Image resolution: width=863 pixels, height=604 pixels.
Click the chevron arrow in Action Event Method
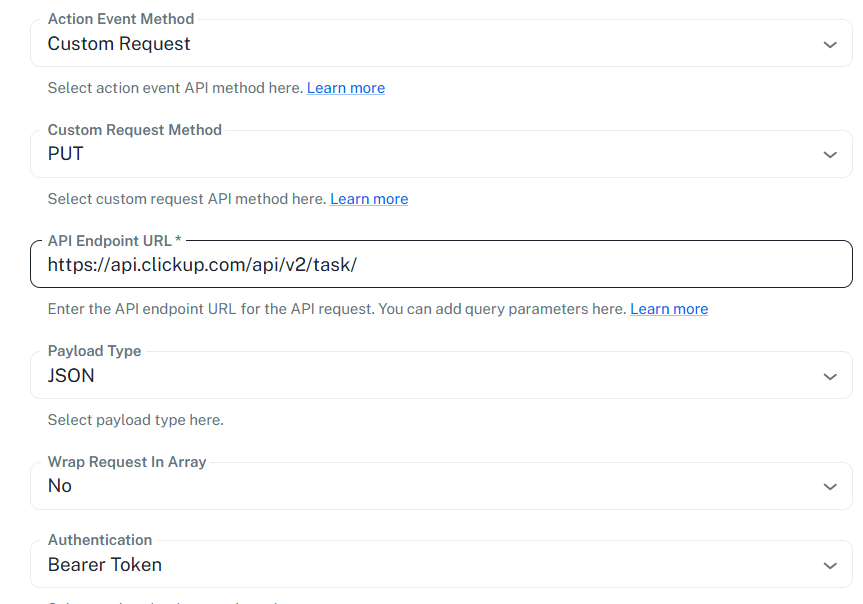tap(830, 45)
